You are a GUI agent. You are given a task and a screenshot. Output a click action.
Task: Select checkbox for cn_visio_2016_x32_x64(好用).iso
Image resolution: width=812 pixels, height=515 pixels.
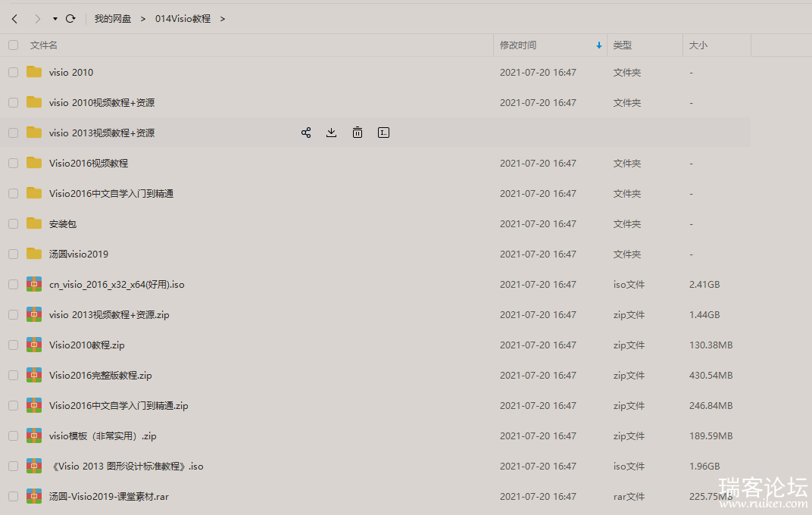click(x=14, y=285)
